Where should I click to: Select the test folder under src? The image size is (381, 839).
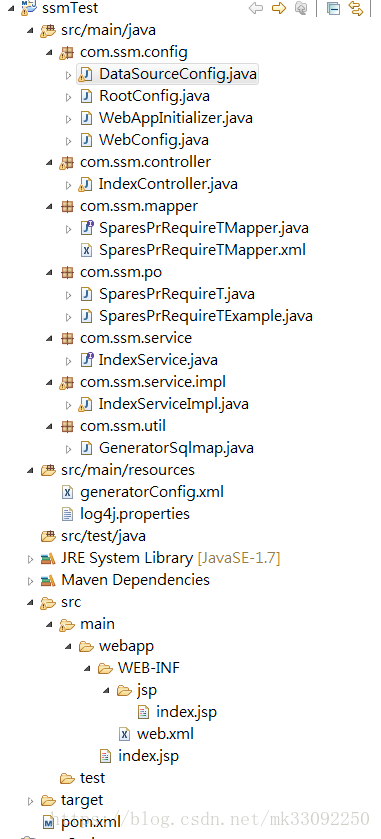tap(93, 778)
